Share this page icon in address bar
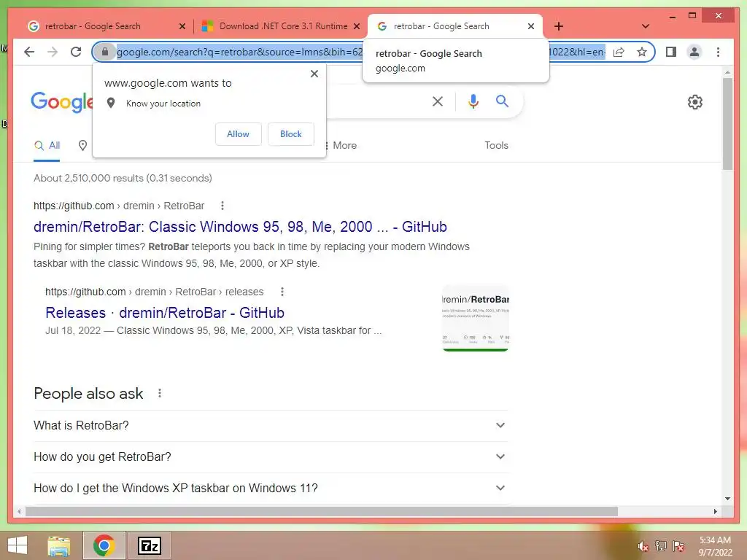This screenshot has width=747, height=560. click(619, 52)
